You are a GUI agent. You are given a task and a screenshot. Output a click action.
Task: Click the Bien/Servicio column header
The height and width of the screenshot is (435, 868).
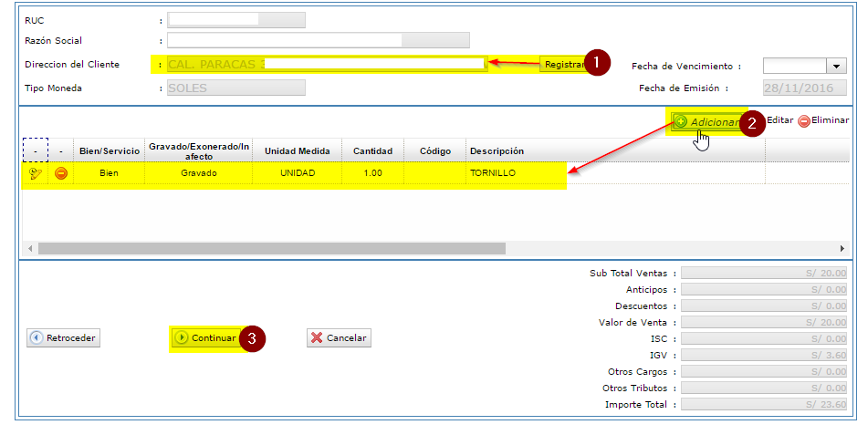[109, 150]
